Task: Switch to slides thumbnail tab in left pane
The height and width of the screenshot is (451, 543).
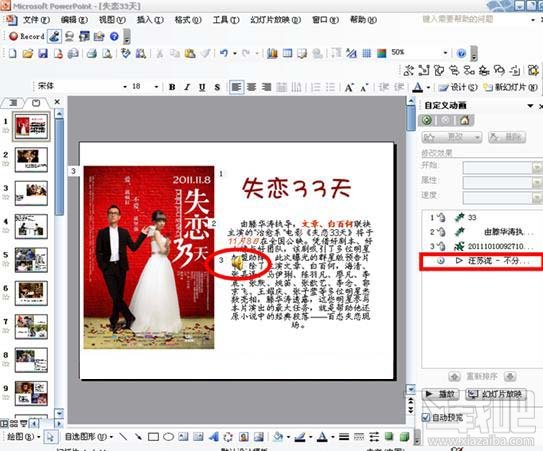Action: 36,103
